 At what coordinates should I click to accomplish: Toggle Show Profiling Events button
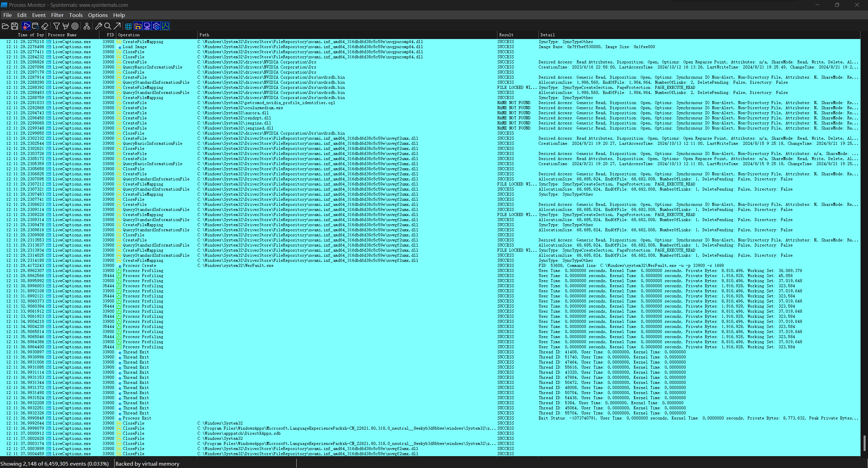click(165, 26)
